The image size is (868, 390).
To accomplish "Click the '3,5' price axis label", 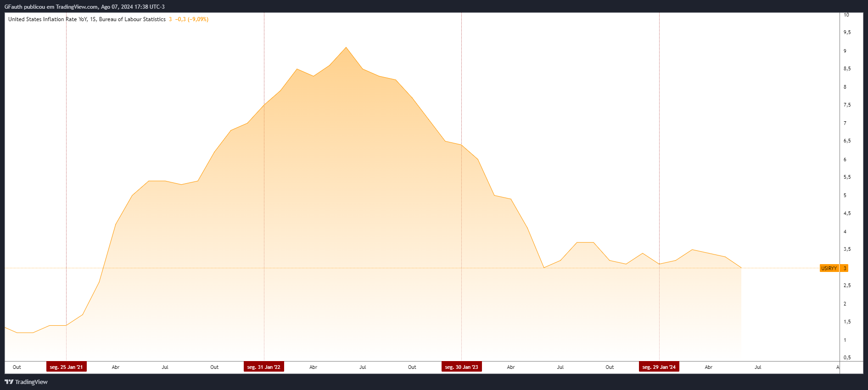I will [847, 249].
